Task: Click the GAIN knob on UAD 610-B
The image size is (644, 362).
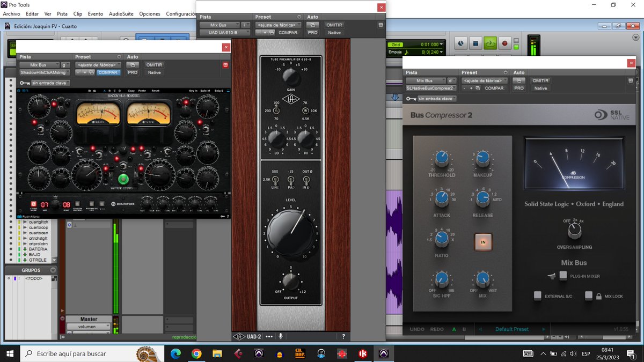Action: pyautogui.click(x=290, y=77)
